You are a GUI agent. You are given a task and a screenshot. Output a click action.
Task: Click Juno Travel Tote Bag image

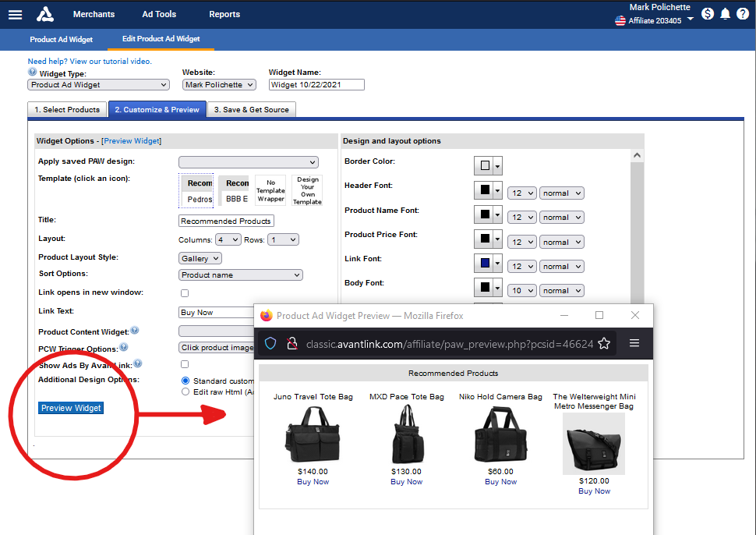313,434
